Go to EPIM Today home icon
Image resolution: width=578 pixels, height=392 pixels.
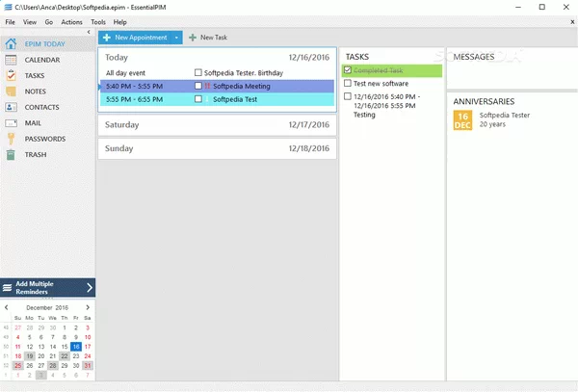pos(11,43)
